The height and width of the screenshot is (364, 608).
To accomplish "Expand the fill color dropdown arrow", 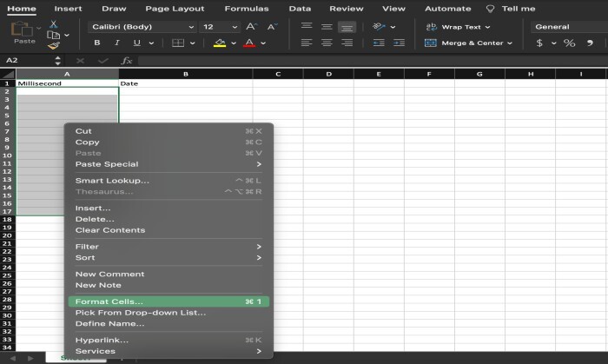I will pyautogui.click(x=234, y=43).
